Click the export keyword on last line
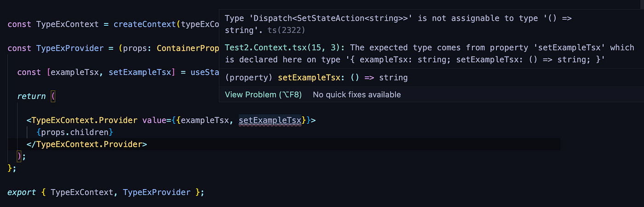Screen dimensions: 644x207 pos(22,192)
